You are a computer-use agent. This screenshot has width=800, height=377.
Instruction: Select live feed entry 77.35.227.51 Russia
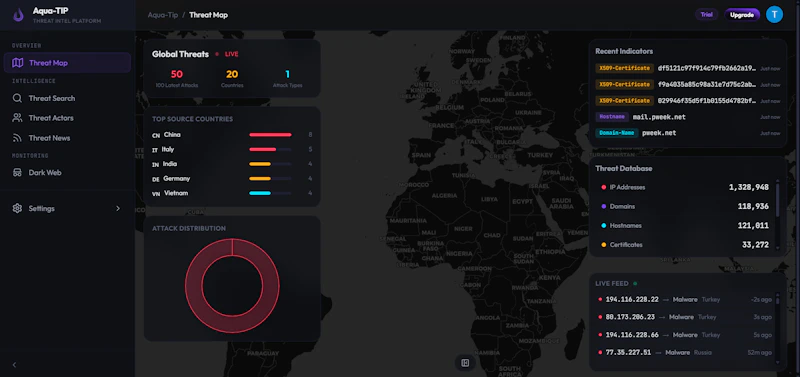tap(685, 353)
